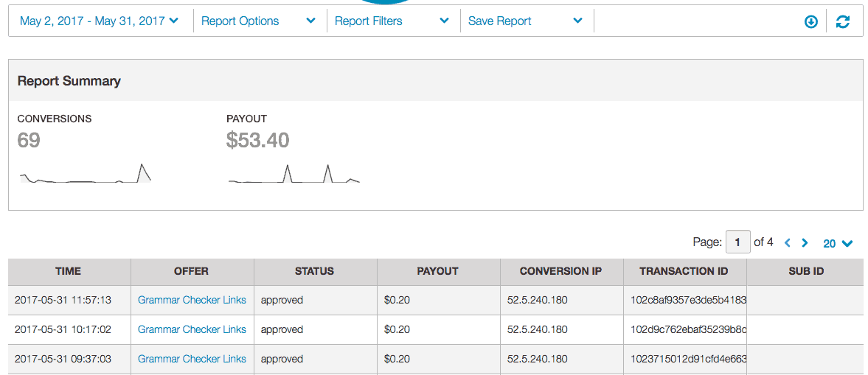Sort table by PAYOUT column header
Image resolution: width=868 pixels, height=375 pixels.
[438, 271]
